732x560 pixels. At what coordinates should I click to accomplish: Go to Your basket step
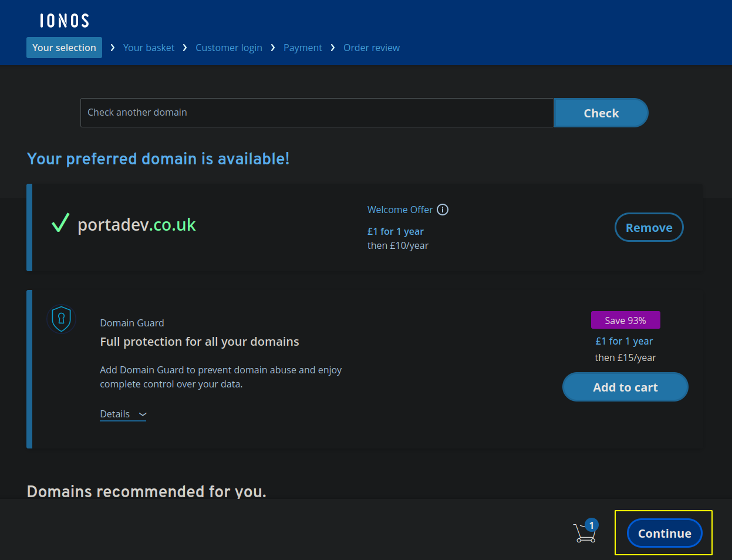pos(149,48)
